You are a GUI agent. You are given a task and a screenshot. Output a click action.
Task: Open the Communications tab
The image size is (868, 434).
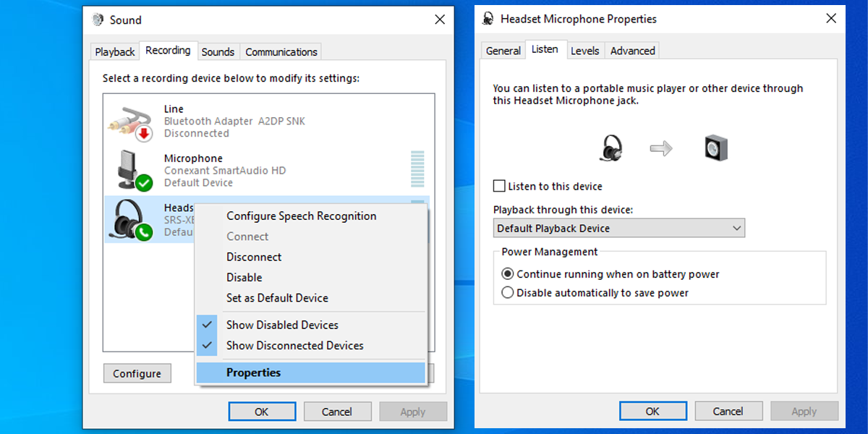[281, 51]
